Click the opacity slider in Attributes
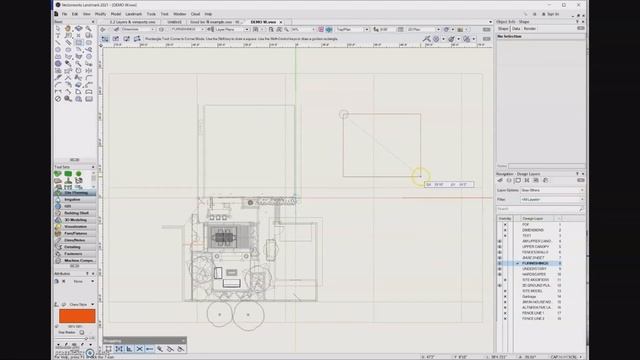 [x=75, y=338]
